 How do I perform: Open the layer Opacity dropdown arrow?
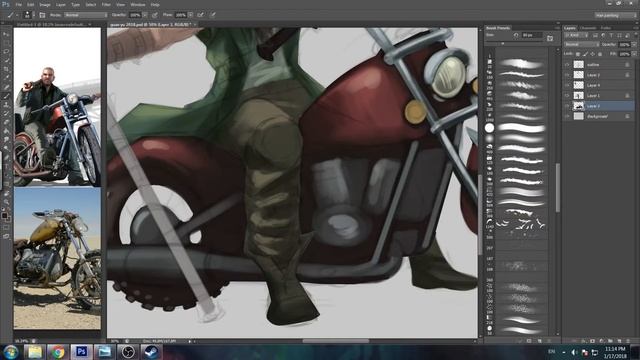pos(634,44)
